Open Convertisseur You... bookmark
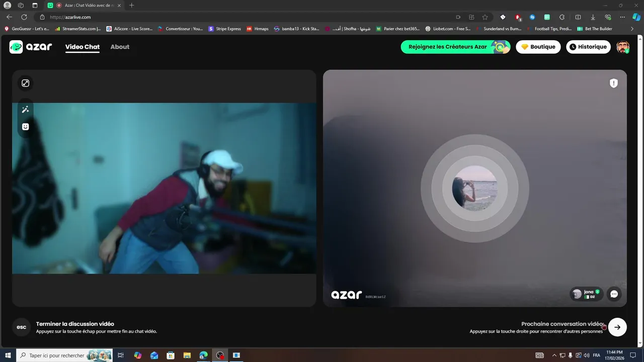Viewport: 644px width, 362px height. [180, 29]
